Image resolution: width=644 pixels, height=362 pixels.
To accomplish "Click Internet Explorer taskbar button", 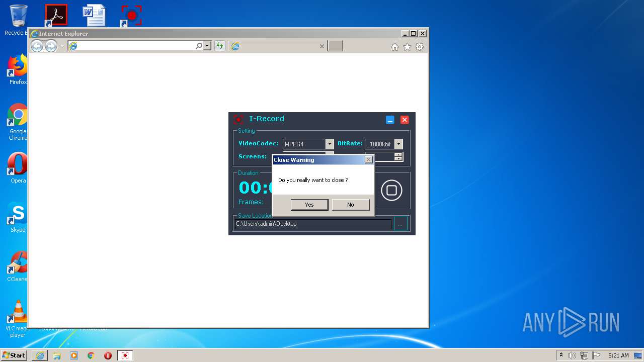I will pyautogui.click(x=40, y=355).
